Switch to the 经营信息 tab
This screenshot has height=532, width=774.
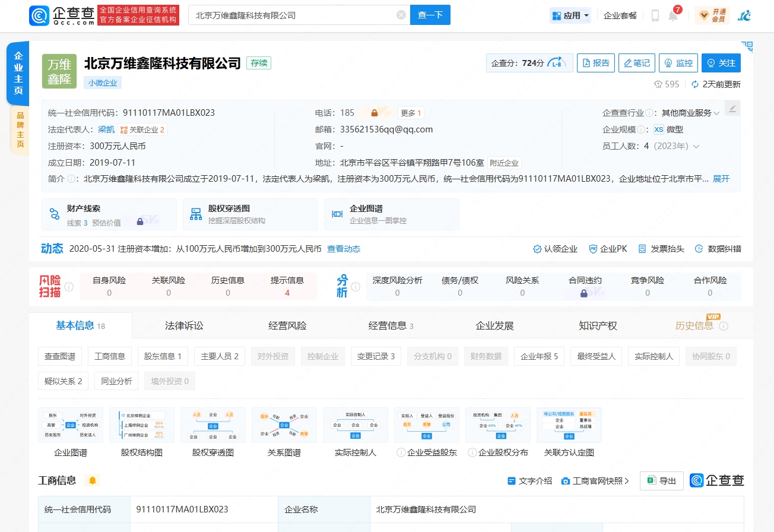[391, 325]
